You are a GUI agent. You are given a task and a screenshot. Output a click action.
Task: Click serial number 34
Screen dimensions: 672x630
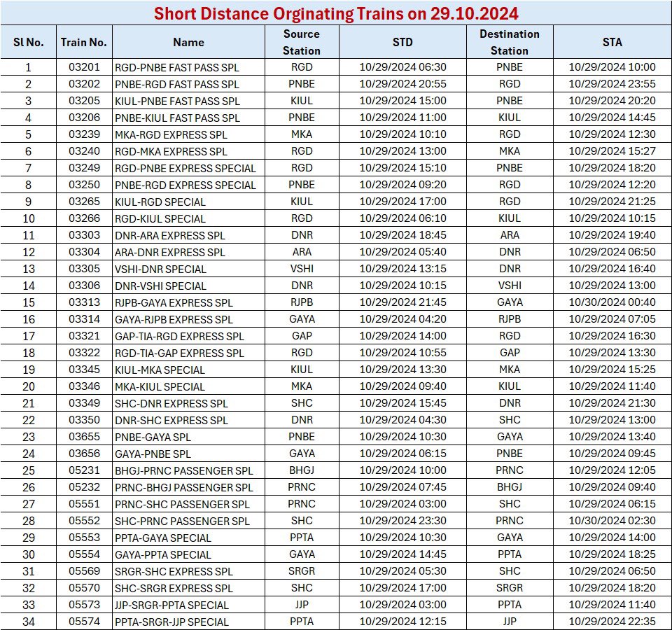coord(28,622)
